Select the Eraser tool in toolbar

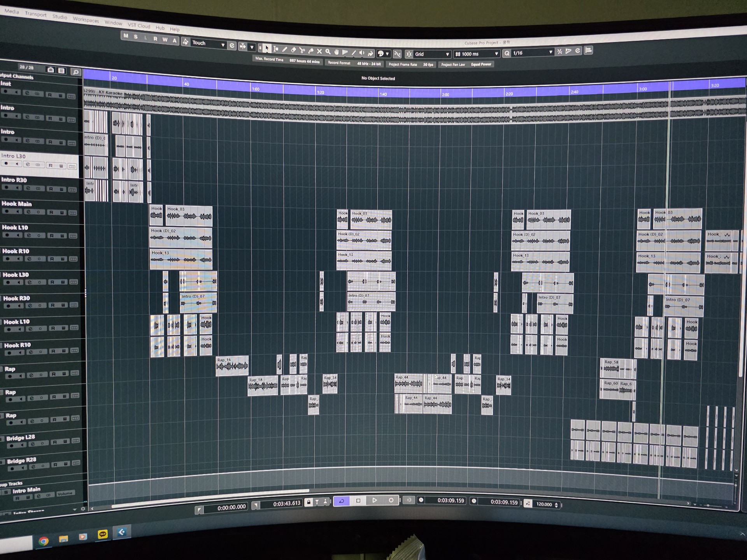coord(293,50)
